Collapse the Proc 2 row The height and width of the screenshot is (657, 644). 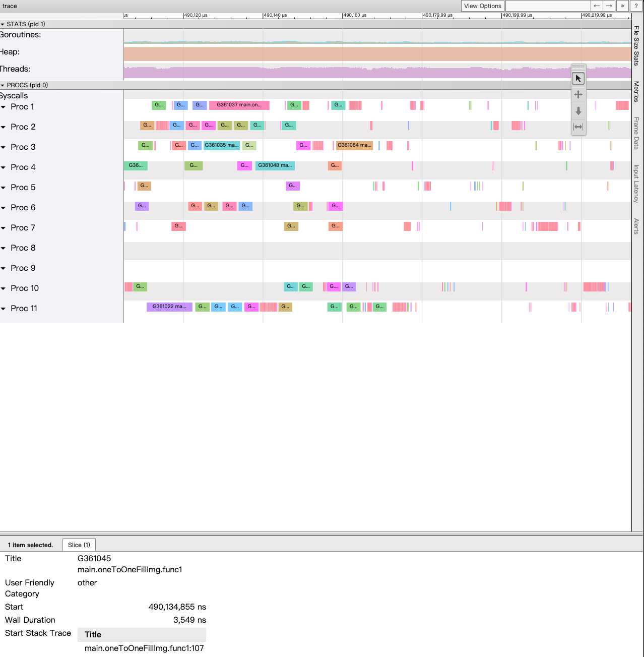click(x=4, y=127)
